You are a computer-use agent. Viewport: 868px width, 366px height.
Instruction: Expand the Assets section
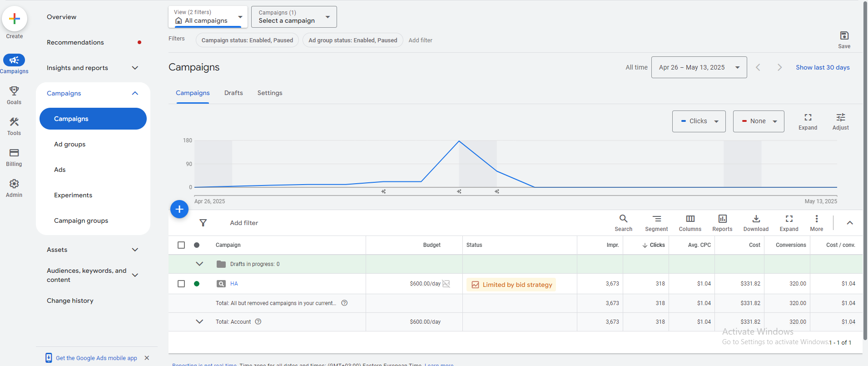coord(135,250)
